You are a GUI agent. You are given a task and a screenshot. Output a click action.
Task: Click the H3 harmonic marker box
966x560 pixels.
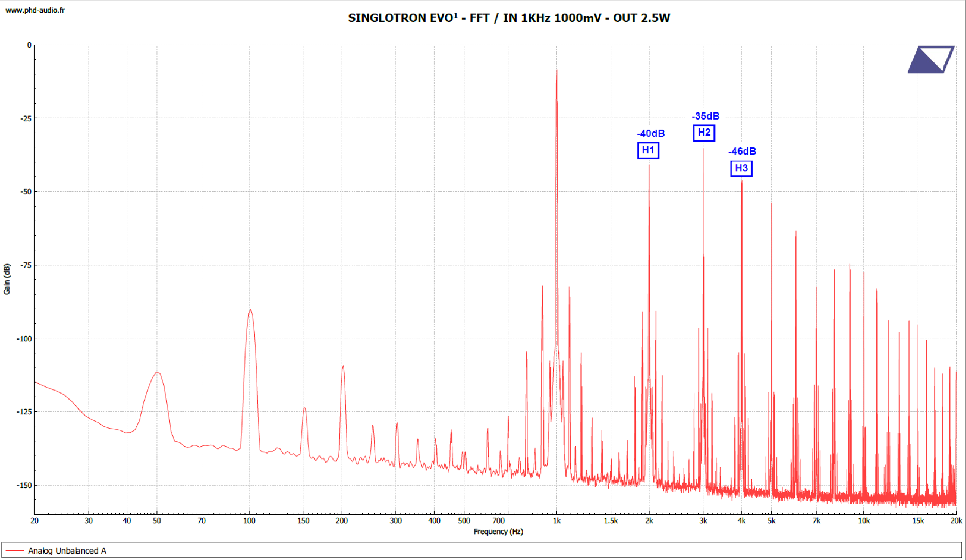click(741, 168)
